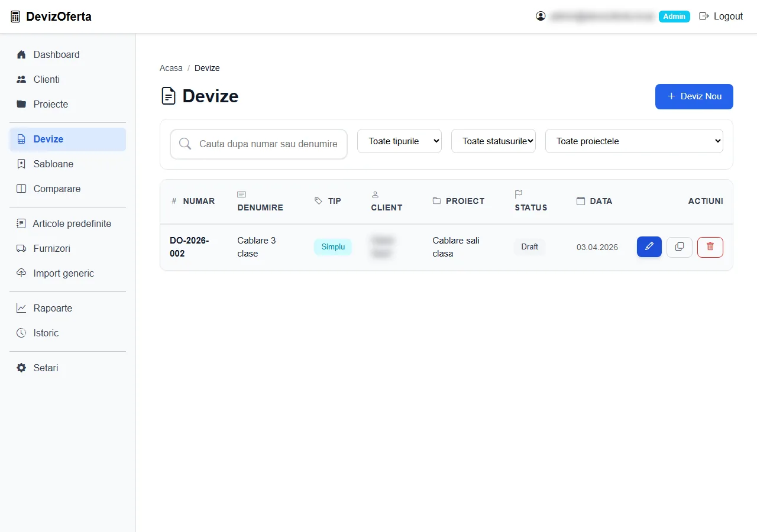Image resolution: width=757 pixels, height=532 pixels.
Task: Click the Simplu type badge
Action: coord(333,247)
